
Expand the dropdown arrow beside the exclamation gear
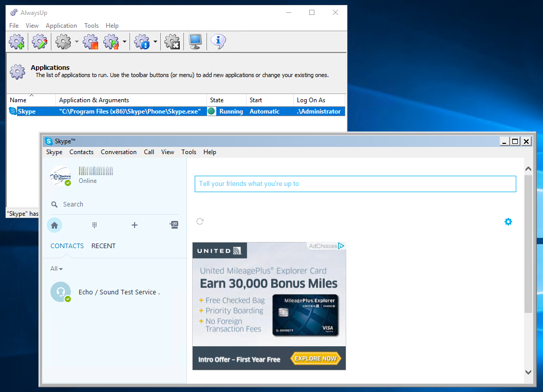pos(155,42)
